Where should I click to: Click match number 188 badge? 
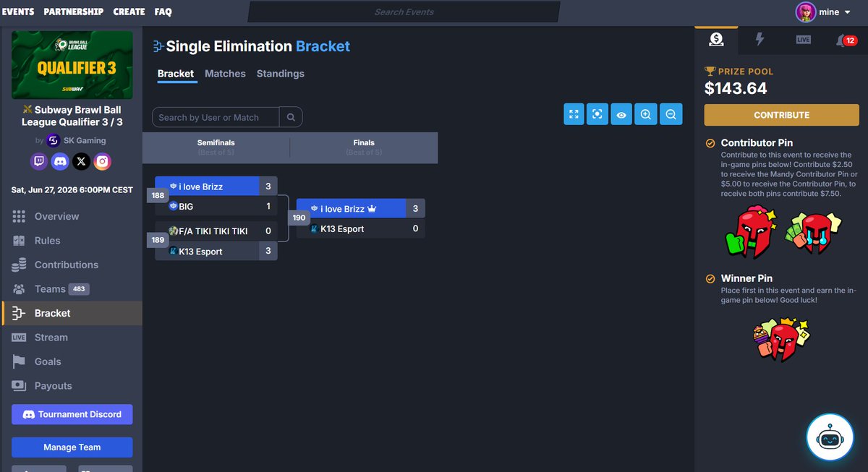157,196
